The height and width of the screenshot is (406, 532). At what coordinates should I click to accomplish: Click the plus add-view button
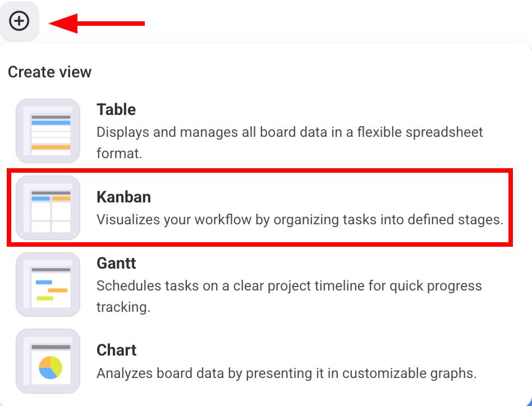coord(19,22)
